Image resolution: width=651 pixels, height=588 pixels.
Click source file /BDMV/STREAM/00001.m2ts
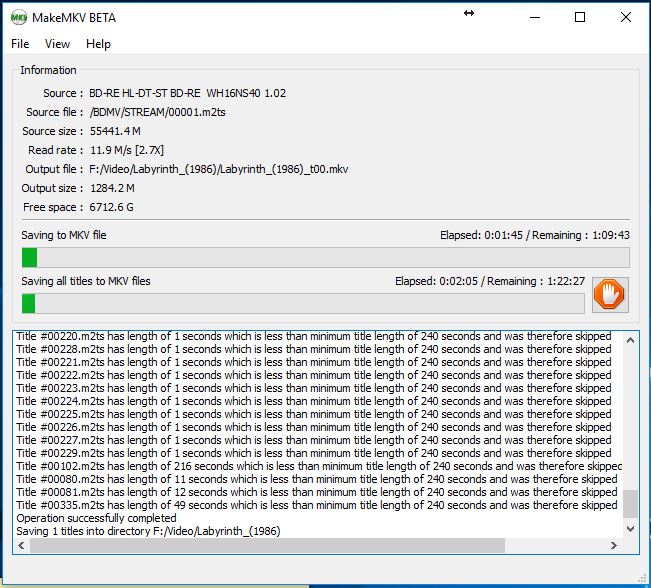158,112
